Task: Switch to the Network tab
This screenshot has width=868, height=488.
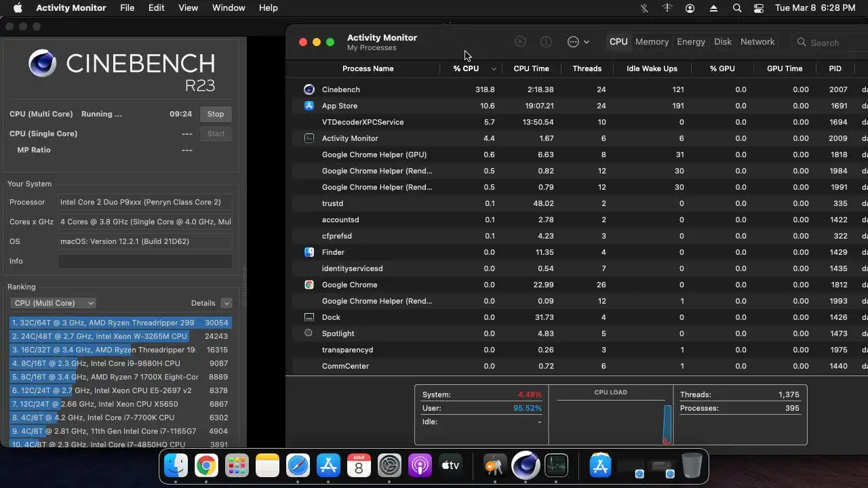Action: pyautogui.click(x=757, y=41)
